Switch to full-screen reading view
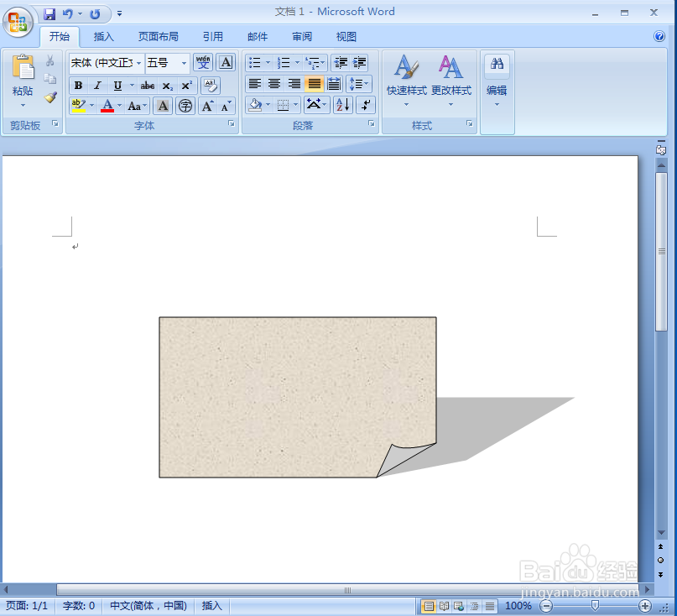 (445, 606)
